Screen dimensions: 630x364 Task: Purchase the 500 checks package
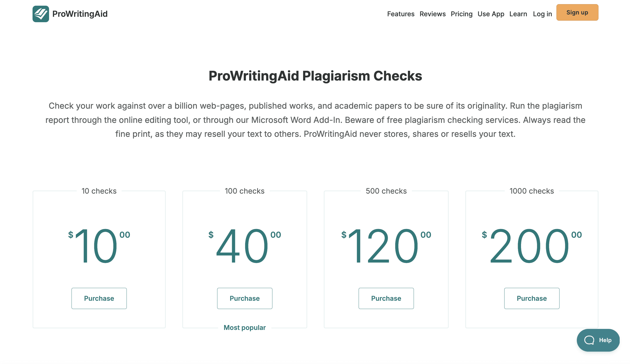pyautogui.click(x=386, y=298)
